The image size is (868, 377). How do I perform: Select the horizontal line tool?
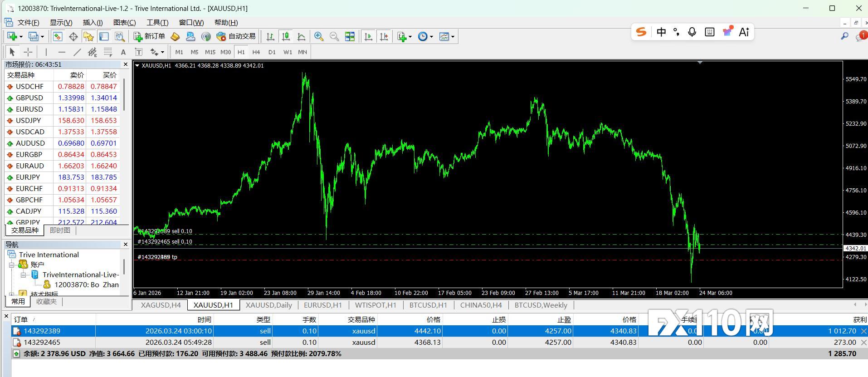(x=62, y=52)
